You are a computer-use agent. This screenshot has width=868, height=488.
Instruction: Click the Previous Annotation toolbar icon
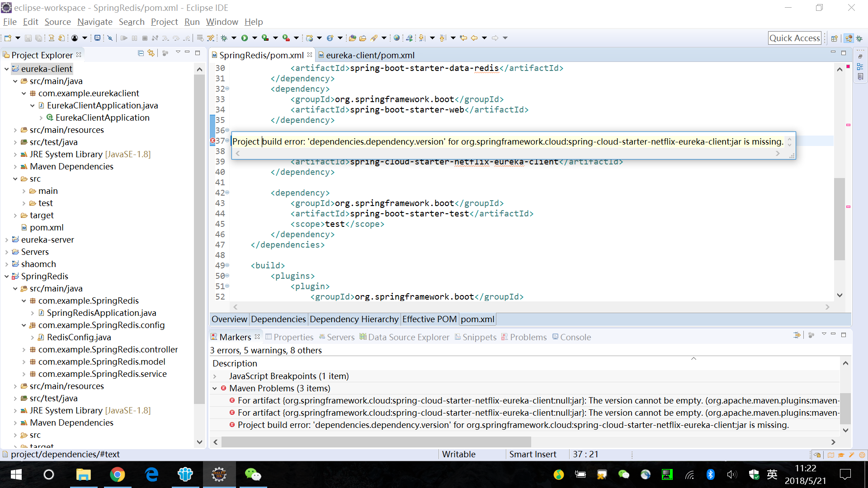point(443,38)
